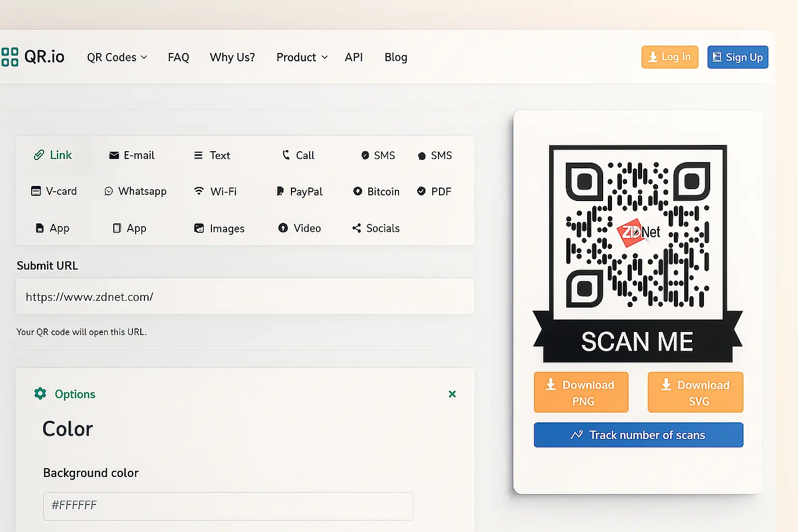Select the E-mail envelope icon
The image size is (798, 532).
coord(114,155)
